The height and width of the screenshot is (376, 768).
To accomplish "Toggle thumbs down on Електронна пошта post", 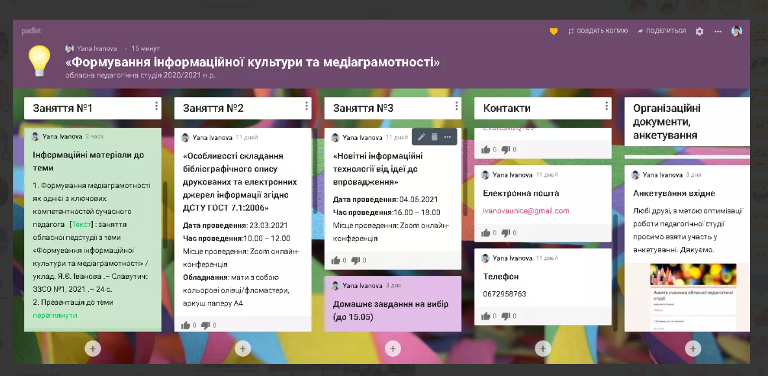I will tap(506, 233).
